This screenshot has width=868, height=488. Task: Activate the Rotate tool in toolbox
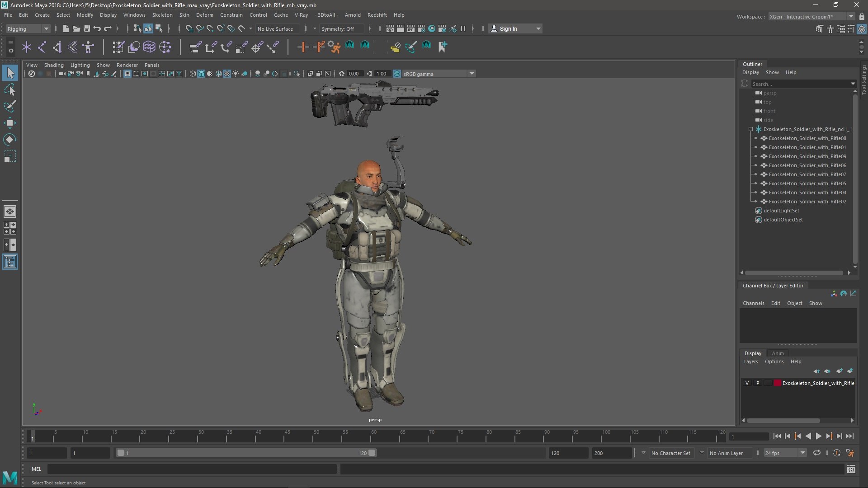(10, 140)
